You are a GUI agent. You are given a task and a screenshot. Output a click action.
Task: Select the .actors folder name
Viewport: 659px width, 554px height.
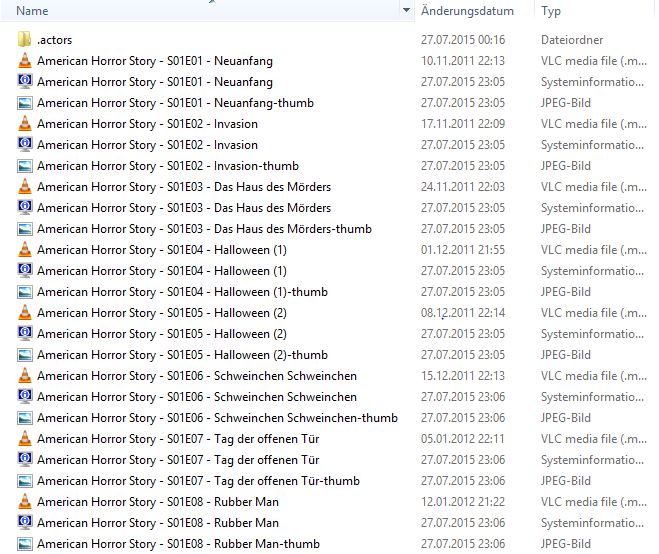coord(54,40)
